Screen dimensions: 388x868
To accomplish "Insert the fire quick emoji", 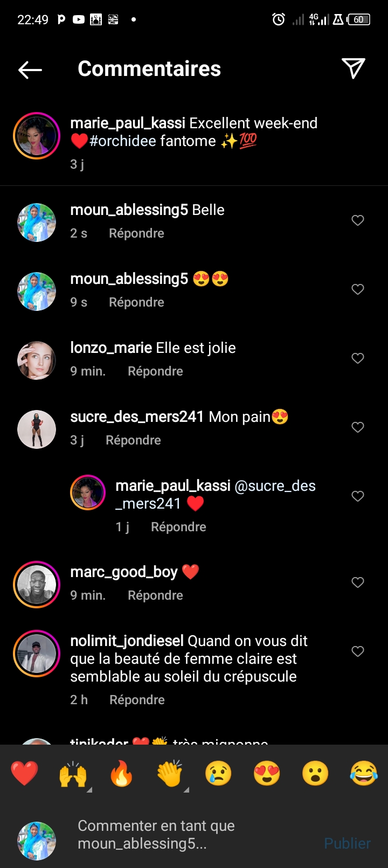I will [121, 774].
